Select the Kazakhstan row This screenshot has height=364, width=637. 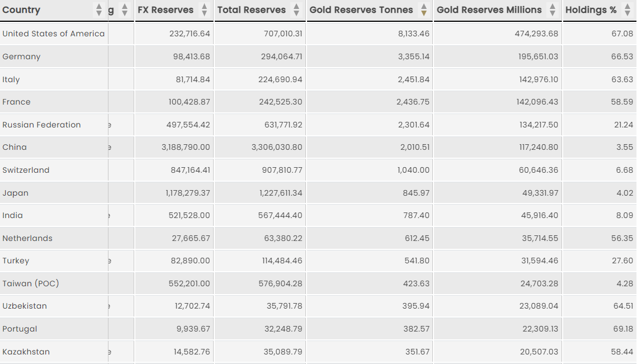[x=319, y=352]
